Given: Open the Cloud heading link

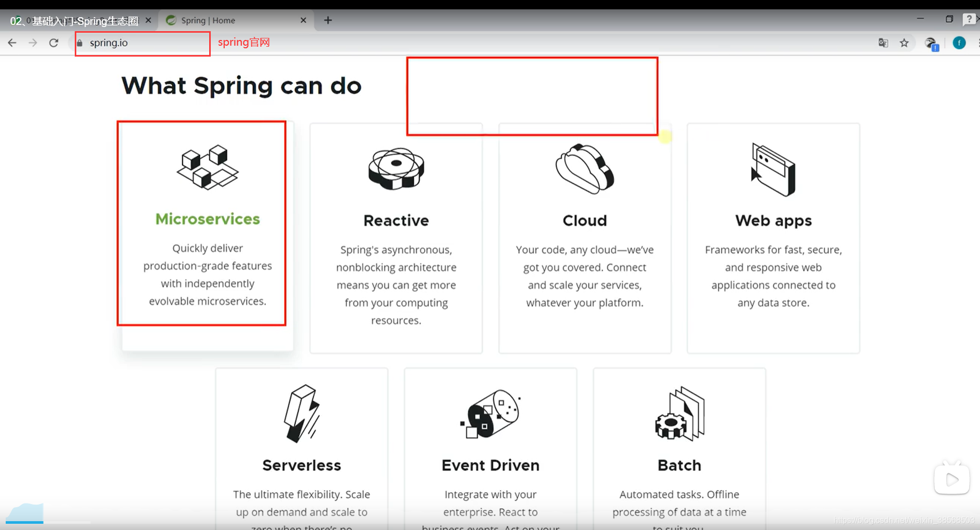Looking at the screenshot, I should pyautogui.click(x=585, y=221).
